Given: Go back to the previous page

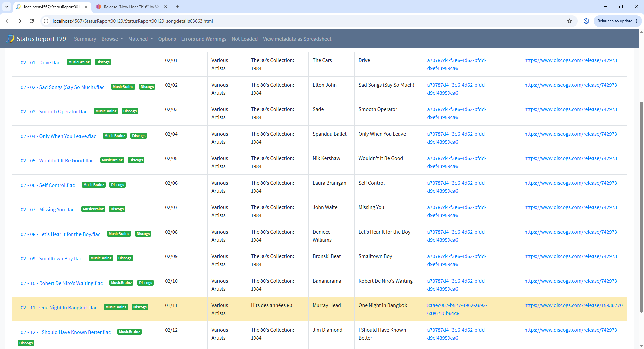Looking at the screenshot, I should (7, 21).
